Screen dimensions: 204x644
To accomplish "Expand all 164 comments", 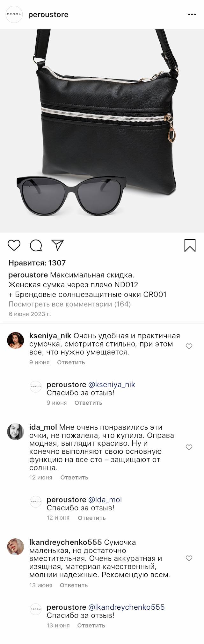I will pos(69,304).
